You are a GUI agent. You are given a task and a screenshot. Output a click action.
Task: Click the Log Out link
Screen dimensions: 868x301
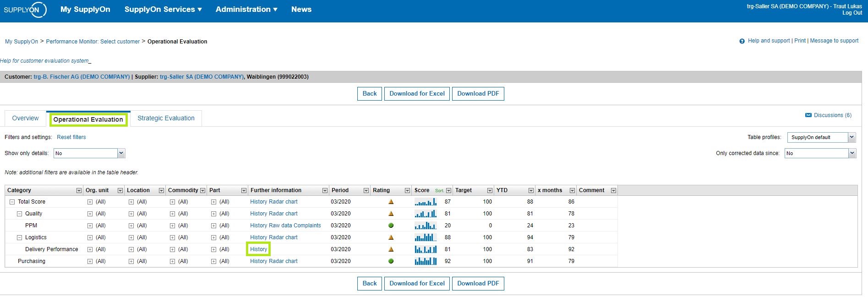pyautogui.click(x=852, y=13)
